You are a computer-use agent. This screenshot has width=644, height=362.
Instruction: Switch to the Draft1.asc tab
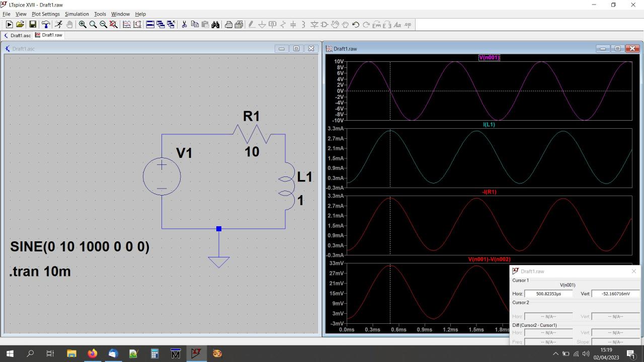(18, 36)
